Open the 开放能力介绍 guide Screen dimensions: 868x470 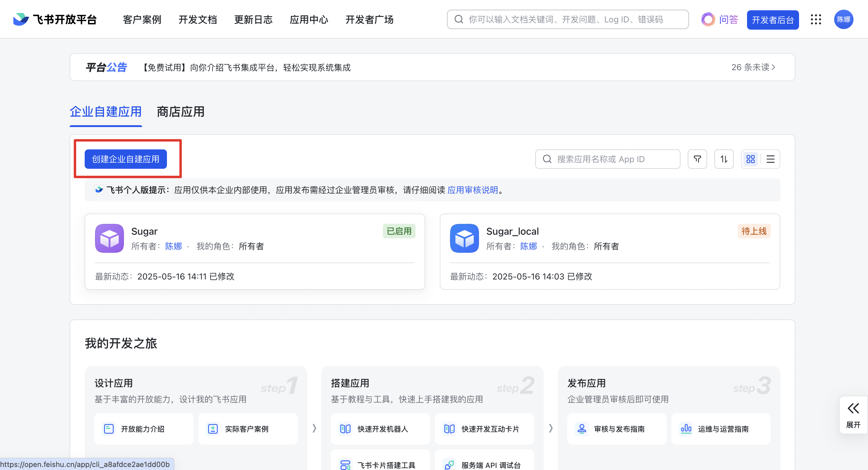pos(144,429)
